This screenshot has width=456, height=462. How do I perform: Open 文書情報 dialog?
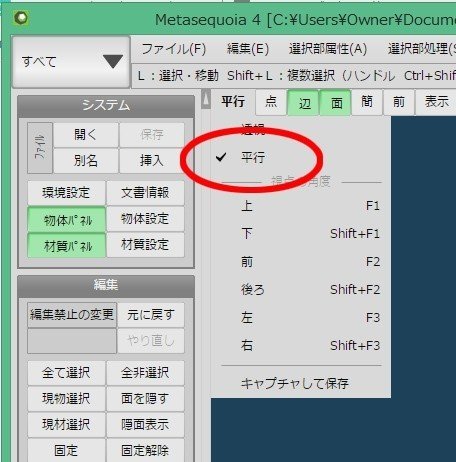145,193
